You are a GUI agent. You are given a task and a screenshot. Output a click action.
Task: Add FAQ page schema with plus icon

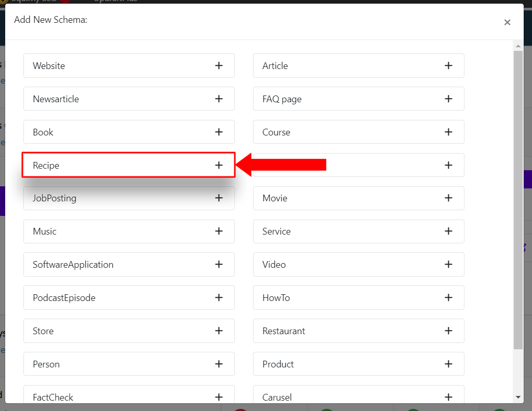click(448, 99)
